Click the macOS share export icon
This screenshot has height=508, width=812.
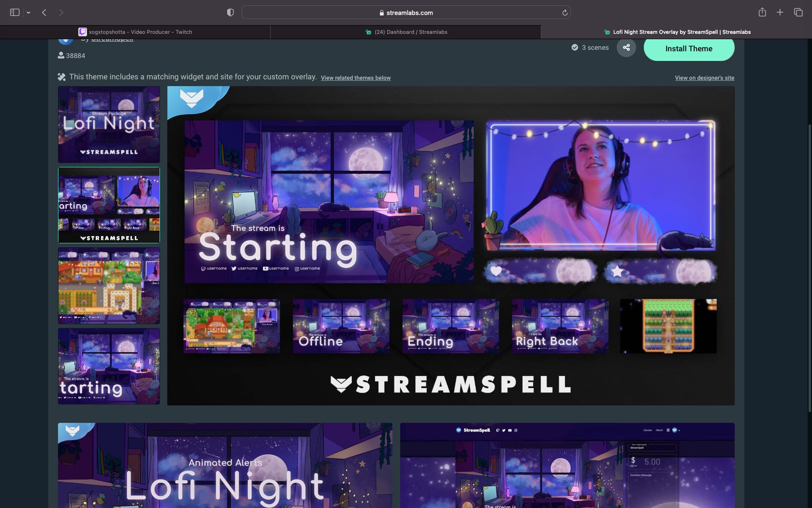coord(763,12)
